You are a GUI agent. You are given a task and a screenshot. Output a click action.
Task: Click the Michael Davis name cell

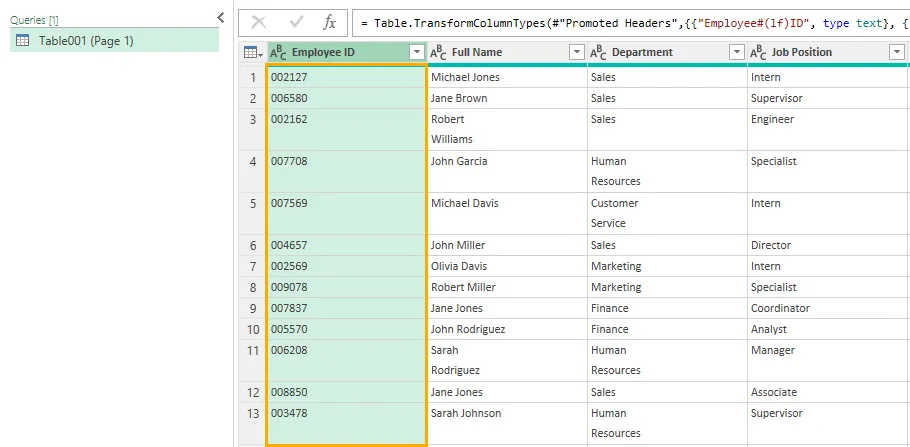507,214
